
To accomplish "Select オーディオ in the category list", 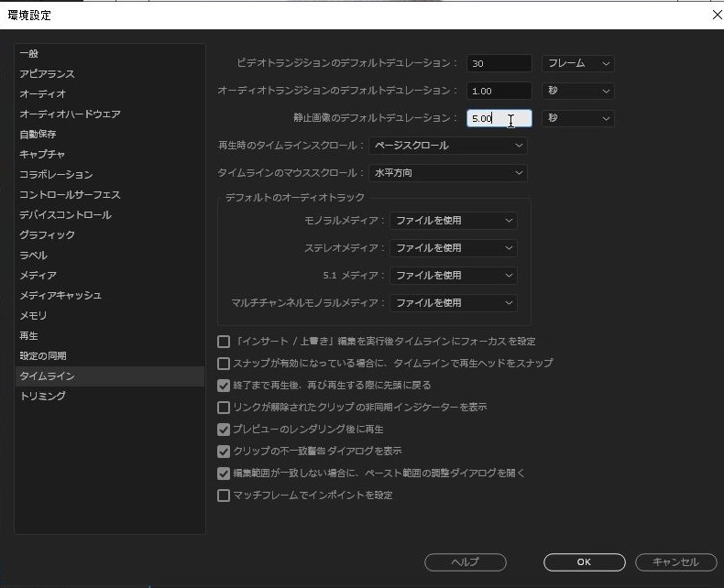I will tap(43, 94).
